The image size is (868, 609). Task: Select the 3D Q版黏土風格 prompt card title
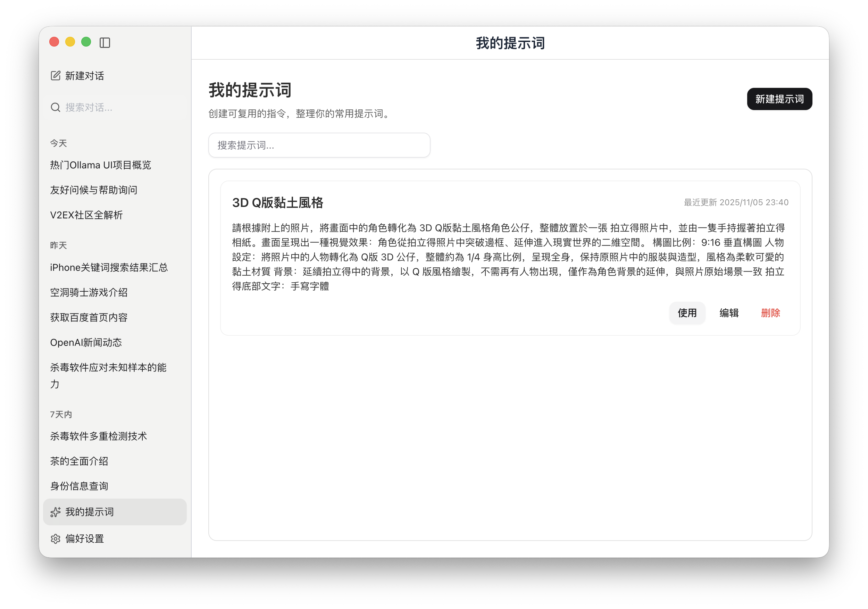(x=278, y=203)
